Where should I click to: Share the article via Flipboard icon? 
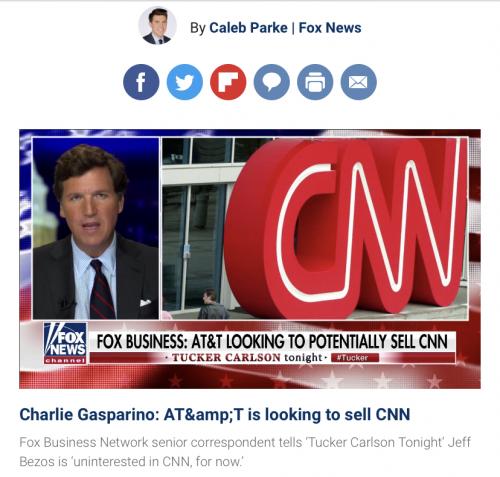[228, 82]
